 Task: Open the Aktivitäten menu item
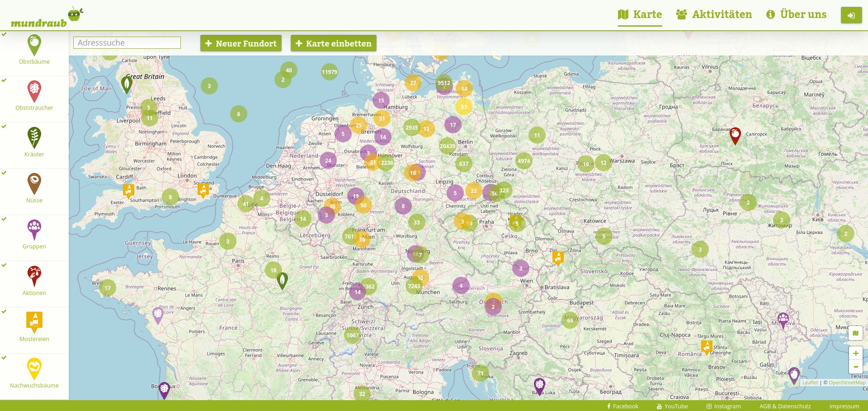714,14
